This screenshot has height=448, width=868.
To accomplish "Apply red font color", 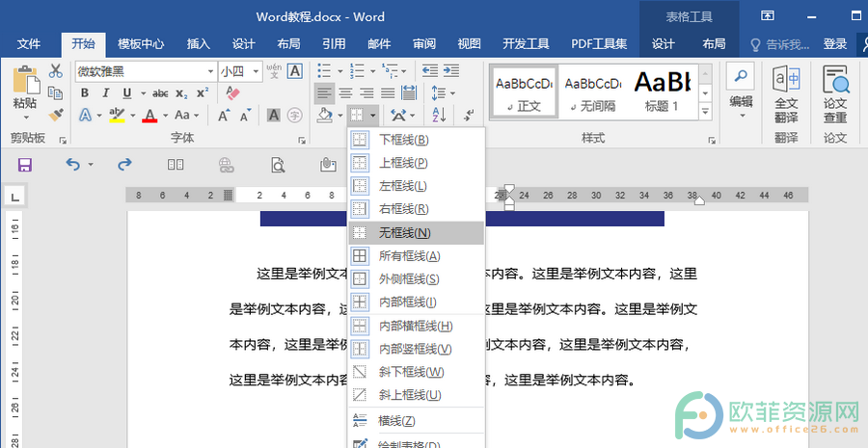I will tap(149, 115).
